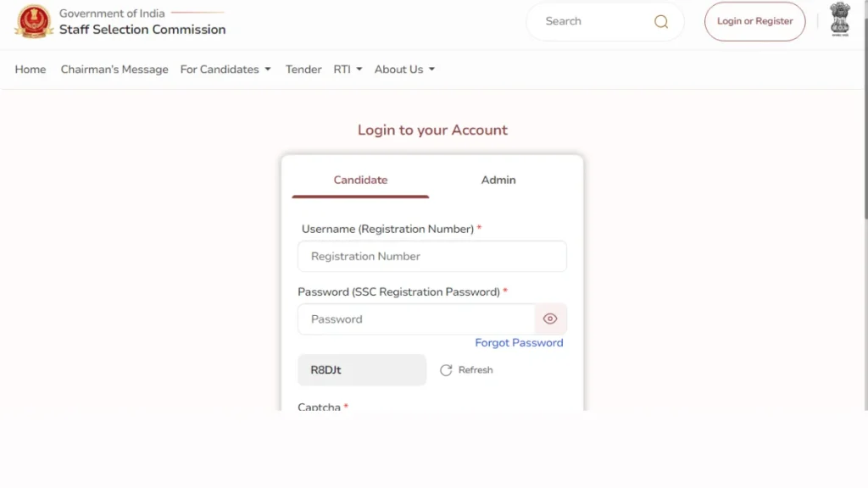The height and width of the screenshot is (488, 868).
Task: Click the captcha refresh arrow icon
Action: point(446,370)
